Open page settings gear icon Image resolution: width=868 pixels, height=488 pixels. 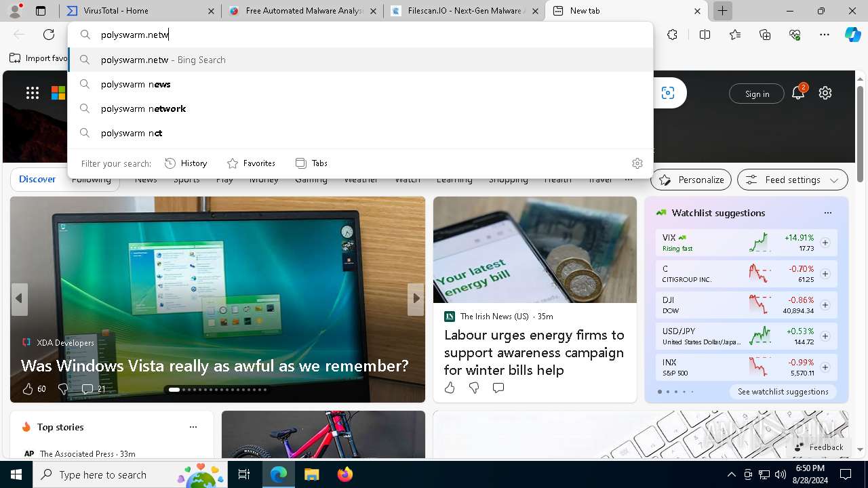coord(825,93)
